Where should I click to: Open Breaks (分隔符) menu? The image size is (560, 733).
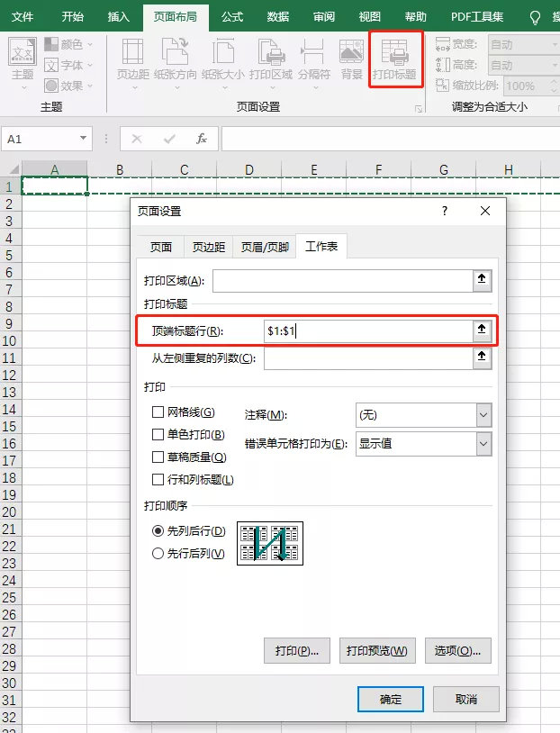coord(313,63)
